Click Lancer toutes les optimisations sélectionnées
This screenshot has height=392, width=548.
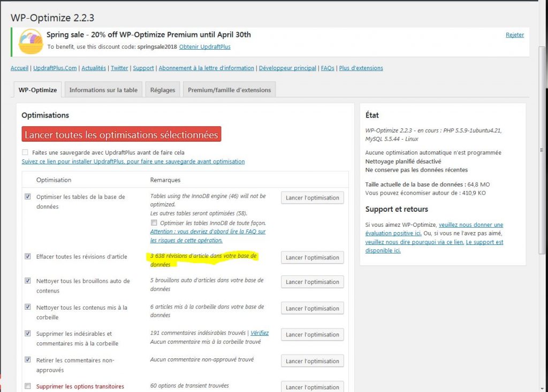[x=121, y=135]
